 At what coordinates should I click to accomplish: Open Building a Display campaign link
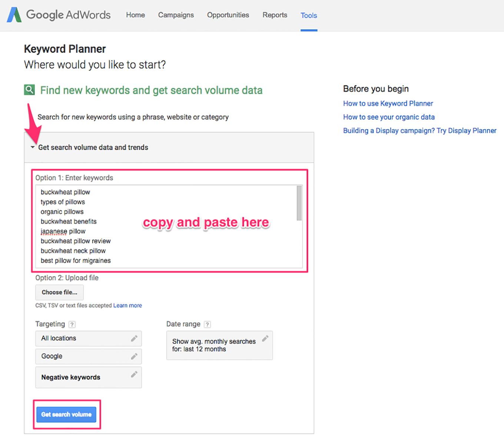(x=420, y=130)
